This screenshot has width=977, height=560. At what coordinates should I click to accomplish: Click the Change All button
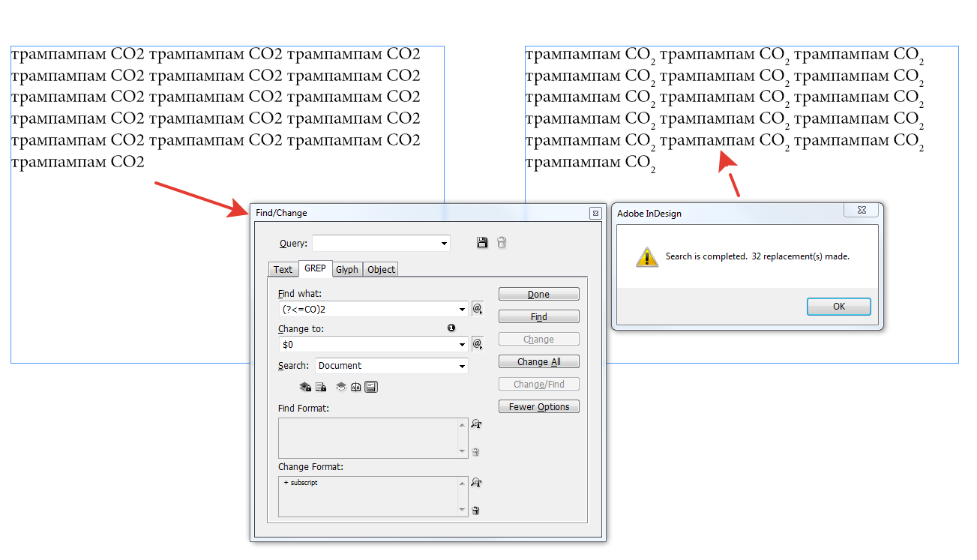538,362
